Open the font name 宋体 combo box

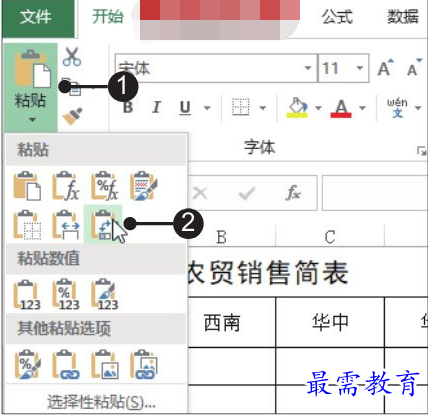click(216, 68)
